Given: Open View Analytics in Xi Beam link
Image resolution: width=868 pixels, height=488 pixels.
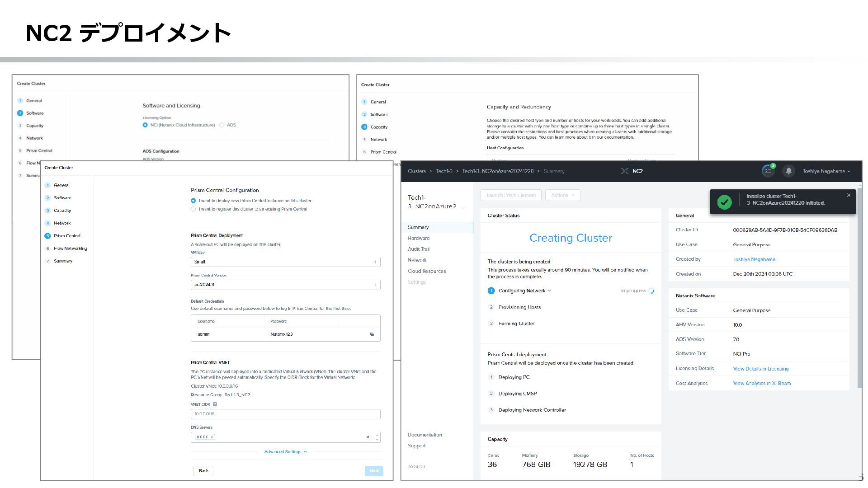Looking at the screenshot, I should tap(762, 383).
